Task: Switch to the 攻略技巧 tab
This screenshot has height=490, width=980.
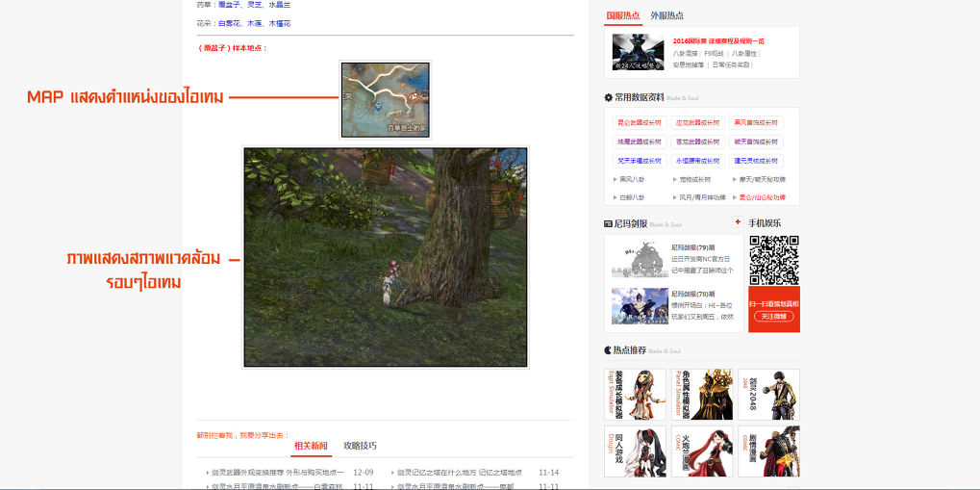Action: click(x=361, y=446)
